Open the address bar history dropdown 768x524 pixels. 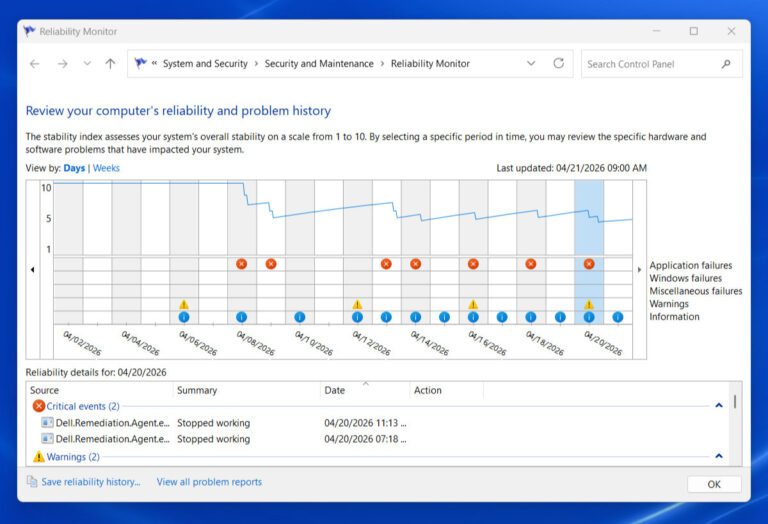point(531,63)
